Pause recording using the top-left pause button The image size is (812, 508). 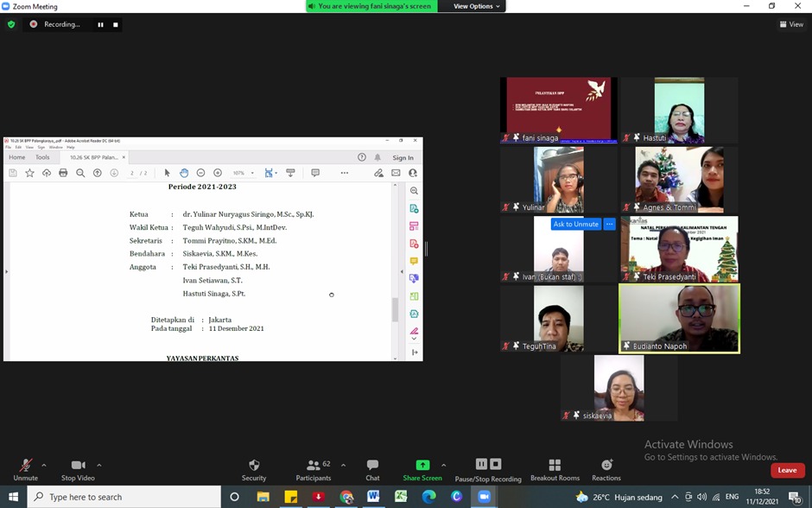coord(100,25)
